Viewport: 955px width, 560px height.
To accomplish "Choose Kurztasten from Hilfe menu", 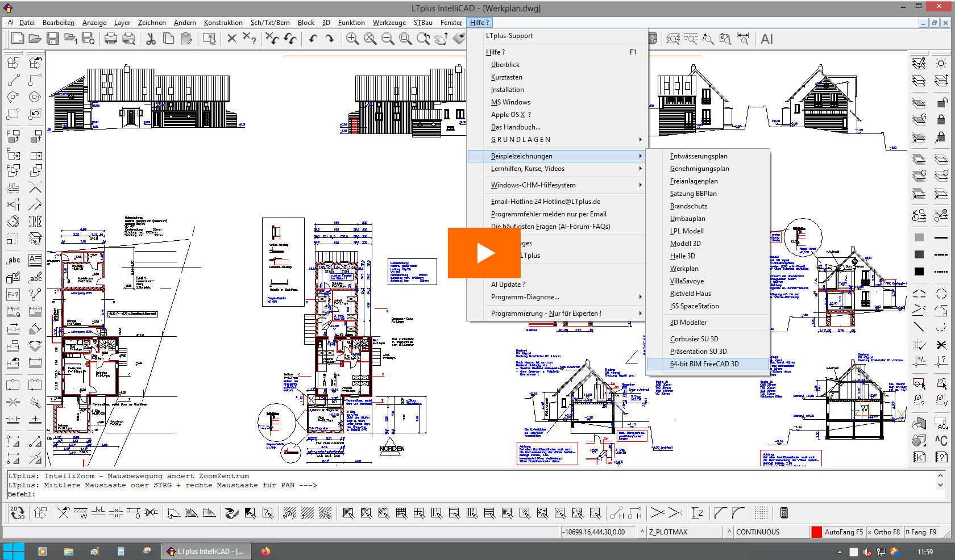I will tap(557, 77).
